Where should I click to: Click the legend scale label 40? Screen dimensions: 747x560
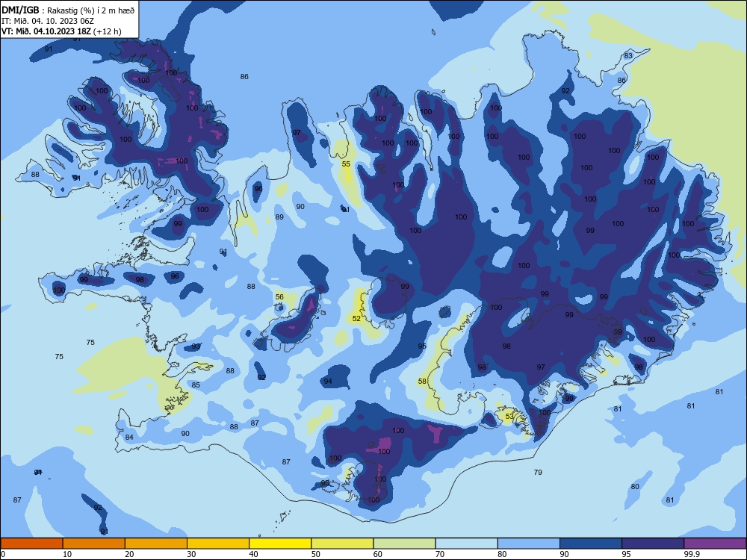253,554
